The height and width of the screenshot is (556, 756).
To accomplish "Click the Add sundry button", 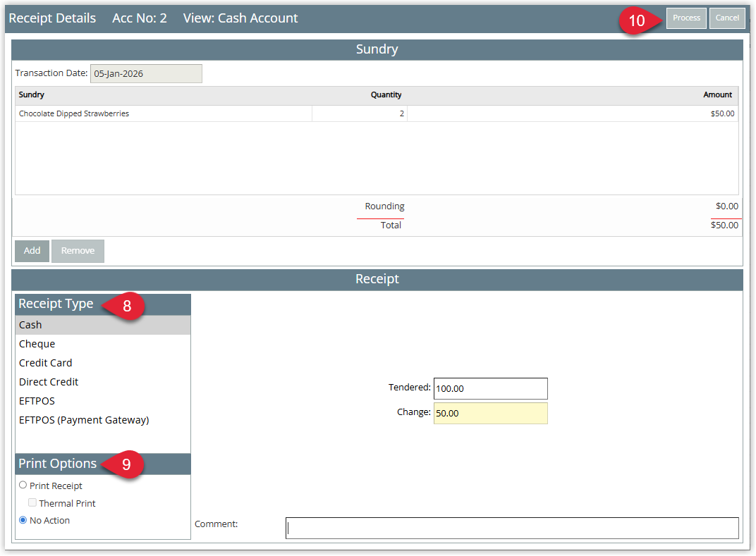I will [32, 251].
